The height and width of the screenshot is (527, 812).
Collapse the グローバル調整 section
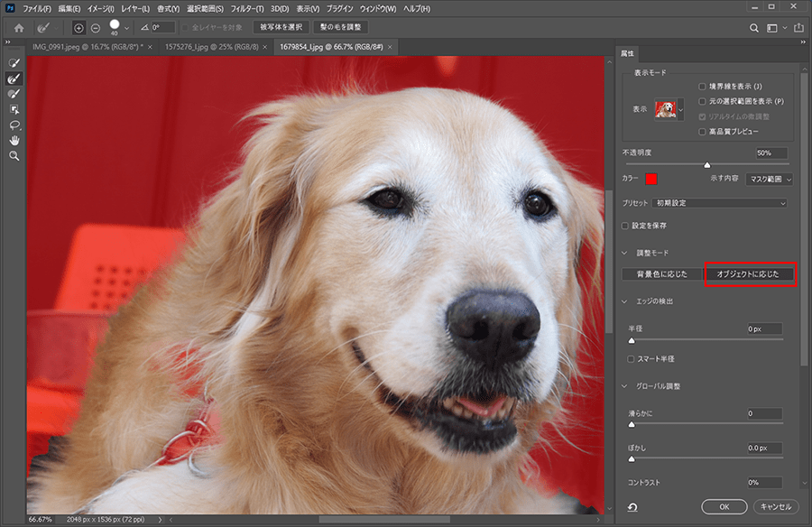[x=626, y=386]
